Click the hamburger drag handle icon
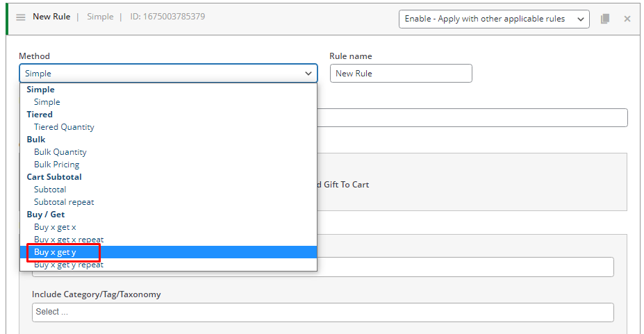The image size is (644, 334). (x=21, y=17)
